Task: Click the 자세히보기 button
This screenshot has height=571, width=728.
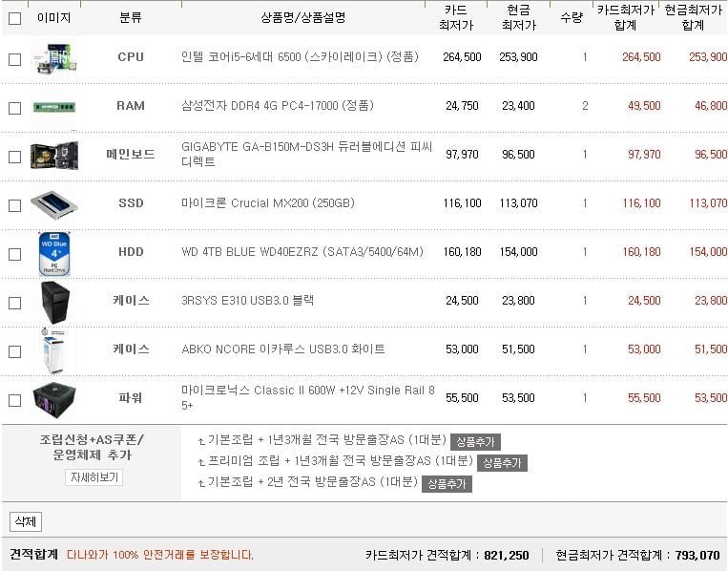Action: (x=94, y=477)
